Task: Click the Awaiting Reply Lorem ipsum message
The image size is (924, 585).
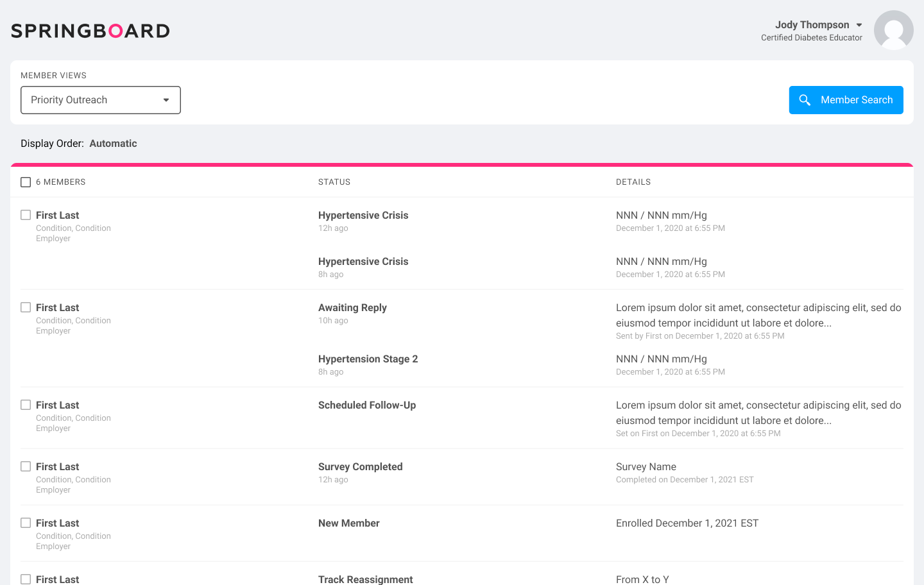Action: click(758, 316)
